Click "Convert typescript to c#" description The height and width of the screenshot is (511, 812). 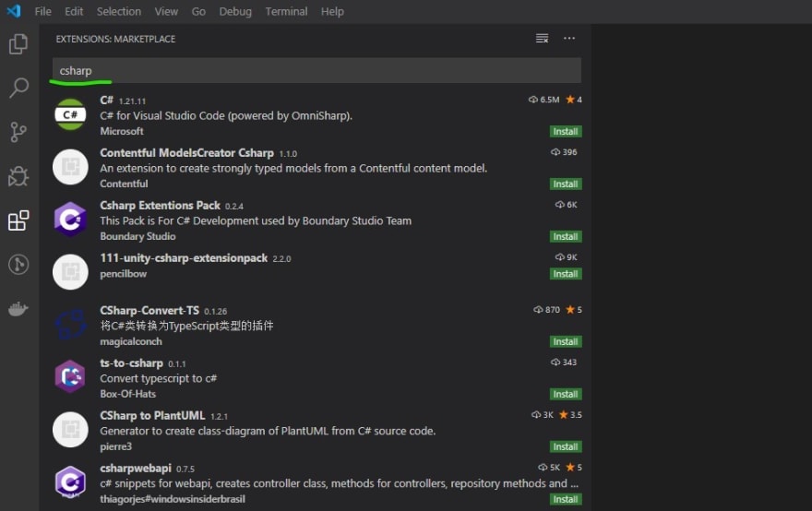159,378
